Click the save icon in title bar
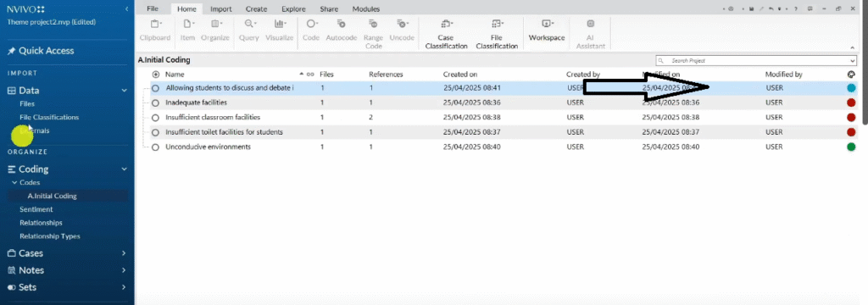This screenshot has height=305, width=868. click(x=751, y=8)
